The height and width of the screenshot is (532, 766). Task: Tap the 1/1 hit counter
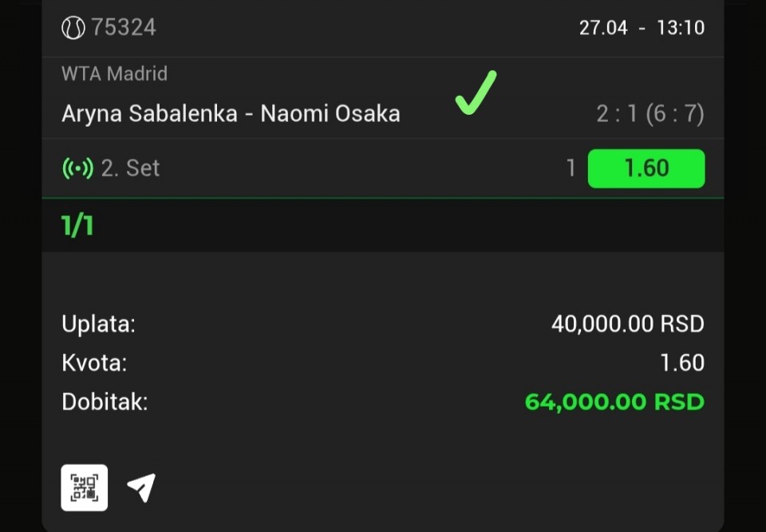[77, 226]
